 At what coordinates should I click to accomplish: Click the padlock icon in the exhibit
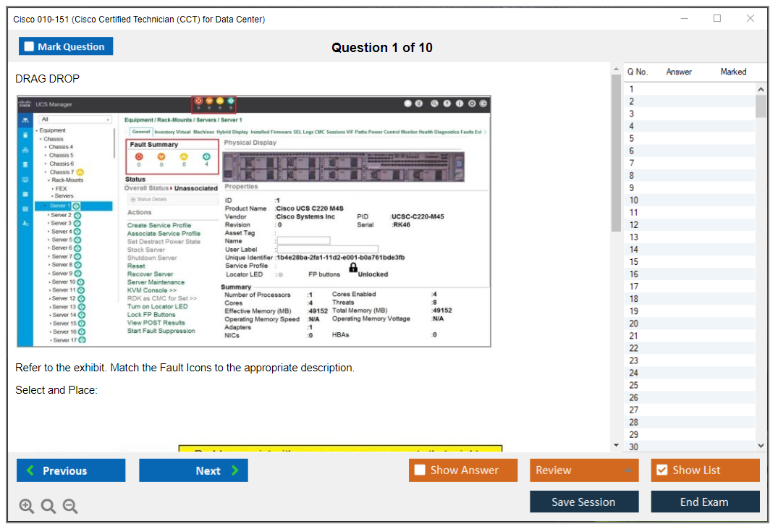point(353,267)
